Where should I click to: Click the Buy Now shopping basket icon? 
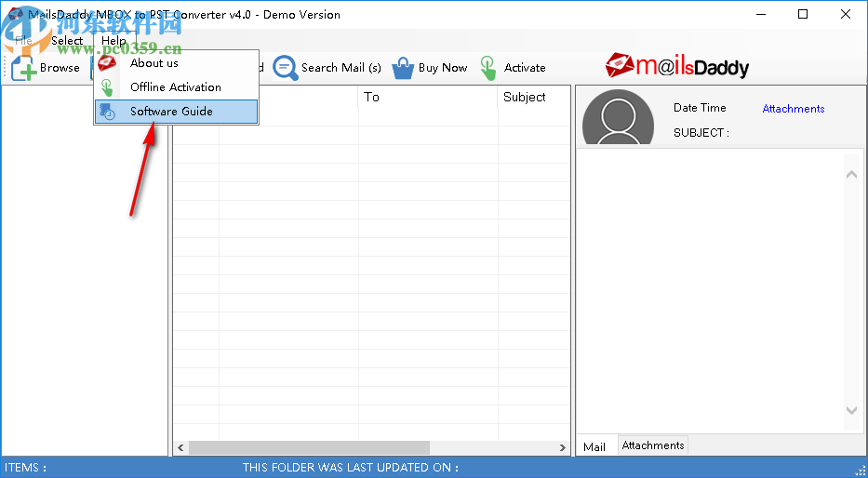click(403, 68)
